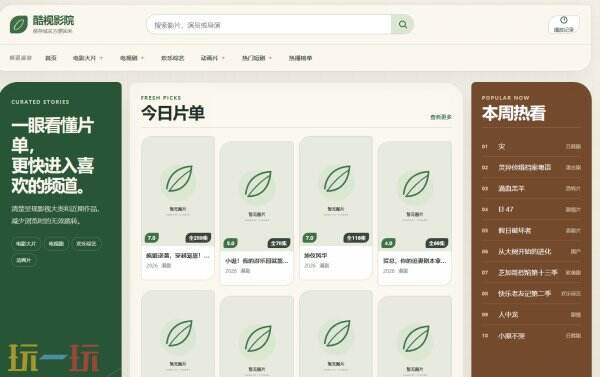Expand the 动画片 navigation dropdown arrow
Screen dimensions: 600x377
click(x=223, y=58)
